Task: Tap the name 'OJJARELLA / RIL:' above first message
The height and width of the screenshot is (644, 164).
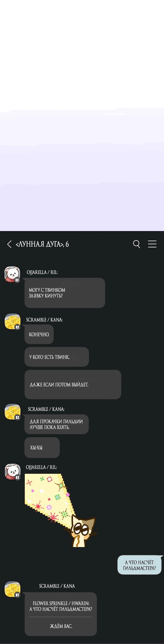Action: pos(42,272)
